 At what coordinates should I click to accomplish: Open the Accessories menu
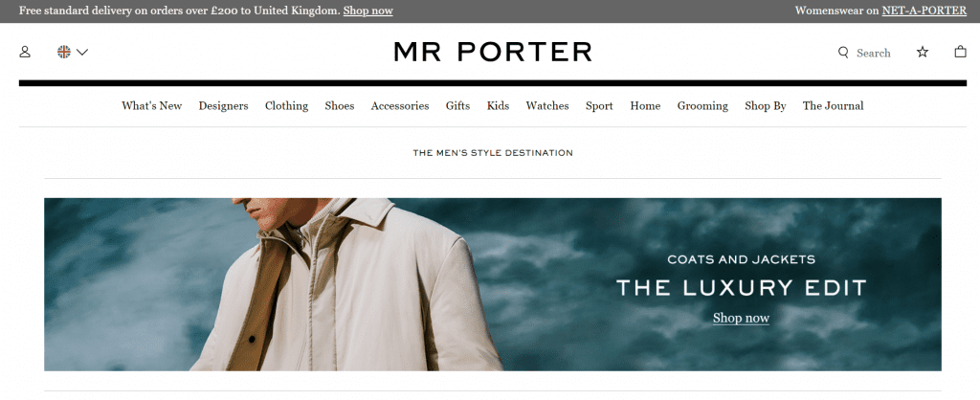400,106
